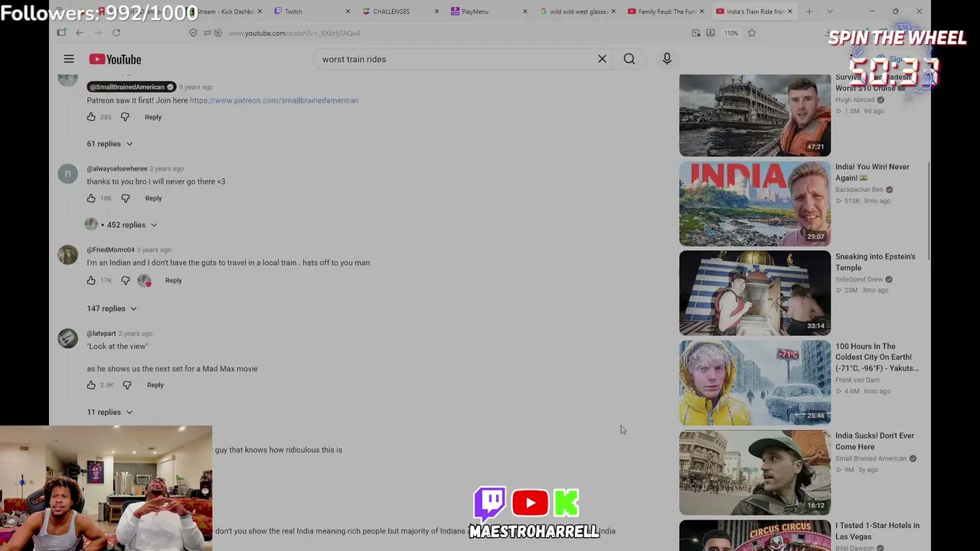Screen dimensions: 980x551
Task: Open @FriedMomo04 profile avatar
Action: pyautogui.click(x=67, y=255)
